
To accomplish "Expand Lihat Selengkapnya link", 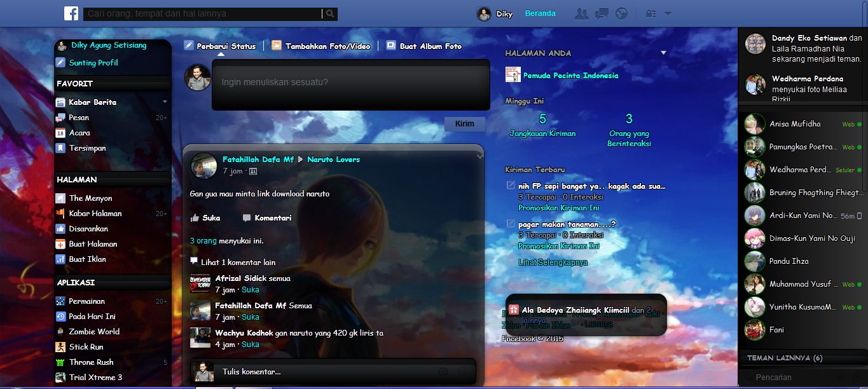I will tap(553, 263).
